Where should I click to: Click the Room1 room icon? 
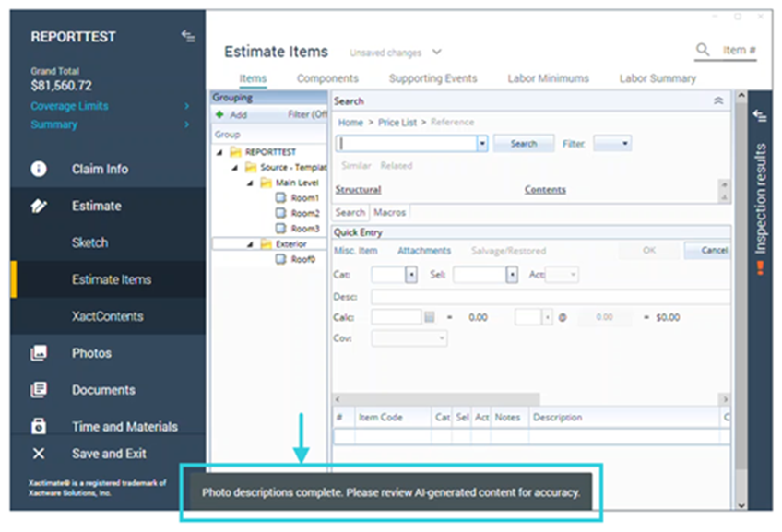point(281,197)
